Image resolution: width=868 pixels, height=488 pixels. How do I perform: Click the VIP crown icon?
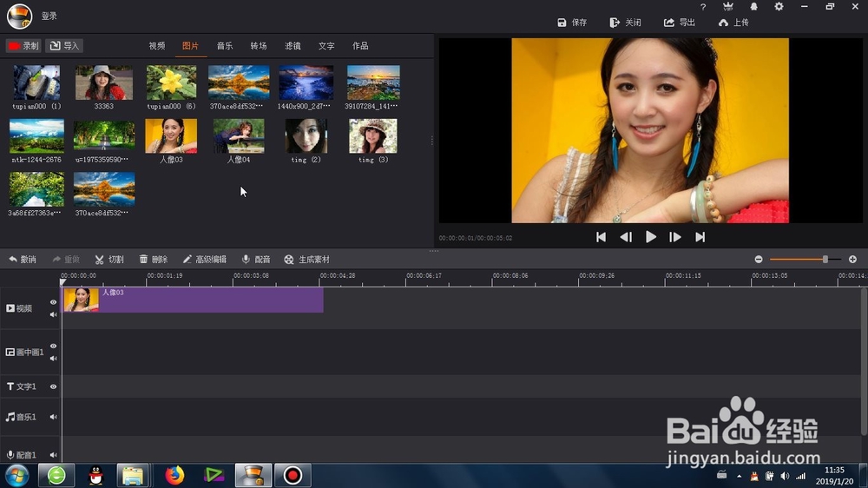tap(728, 7)
